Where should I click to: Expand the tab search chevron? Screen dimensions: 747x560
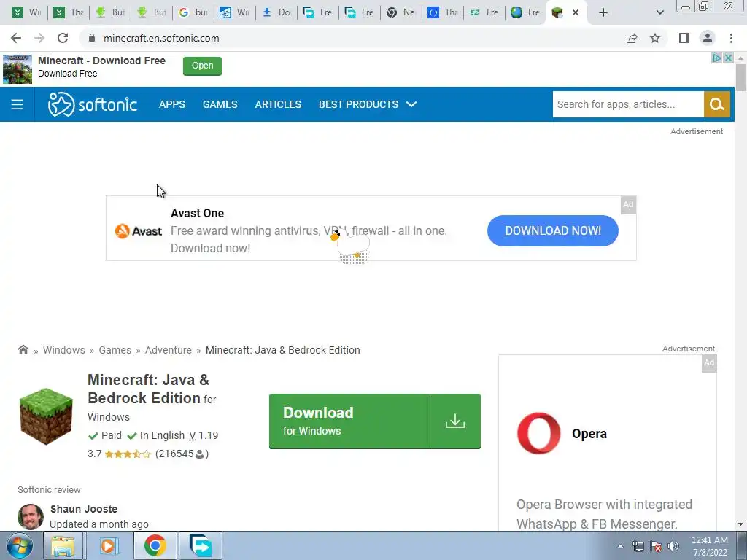659,12
